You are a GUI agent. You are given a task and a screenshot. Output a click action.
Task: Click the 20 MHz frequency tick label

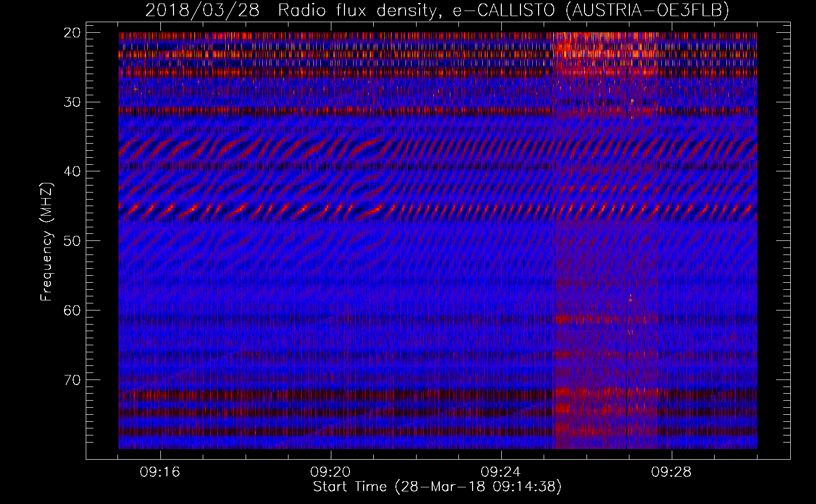pyautogui.click(x=72, y=33)
